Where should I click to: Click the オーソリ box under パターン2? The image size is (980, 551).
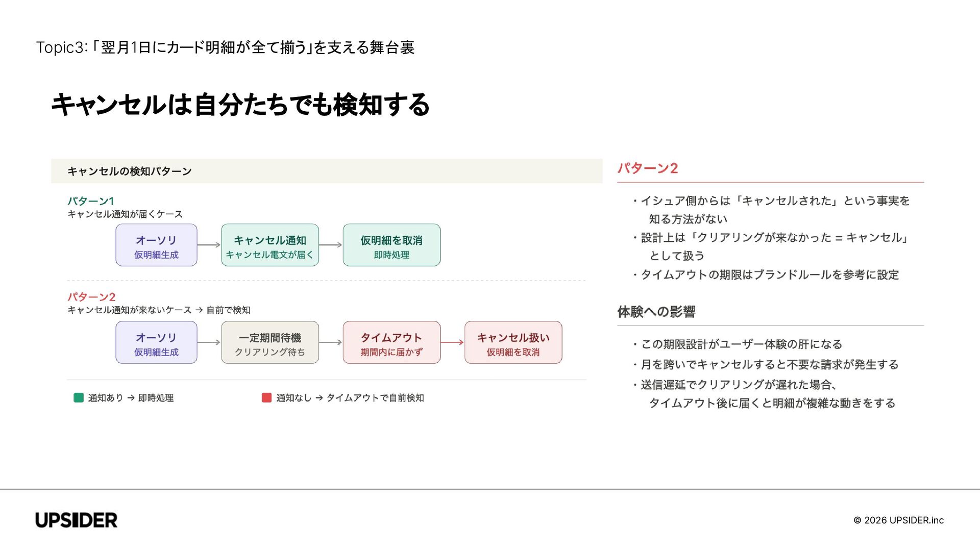pyautogui.click(x=156, y=342)
